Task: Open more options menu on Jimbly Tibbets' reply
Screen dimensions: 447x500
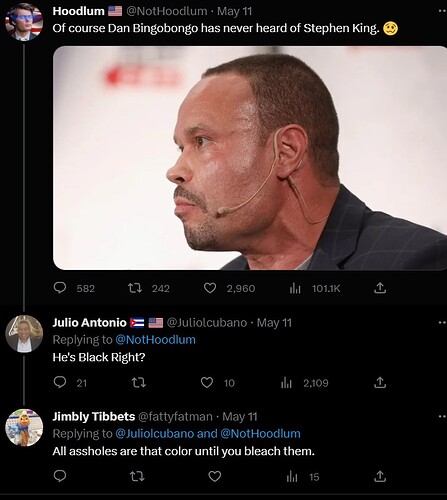Action: [x=442, y=416]
